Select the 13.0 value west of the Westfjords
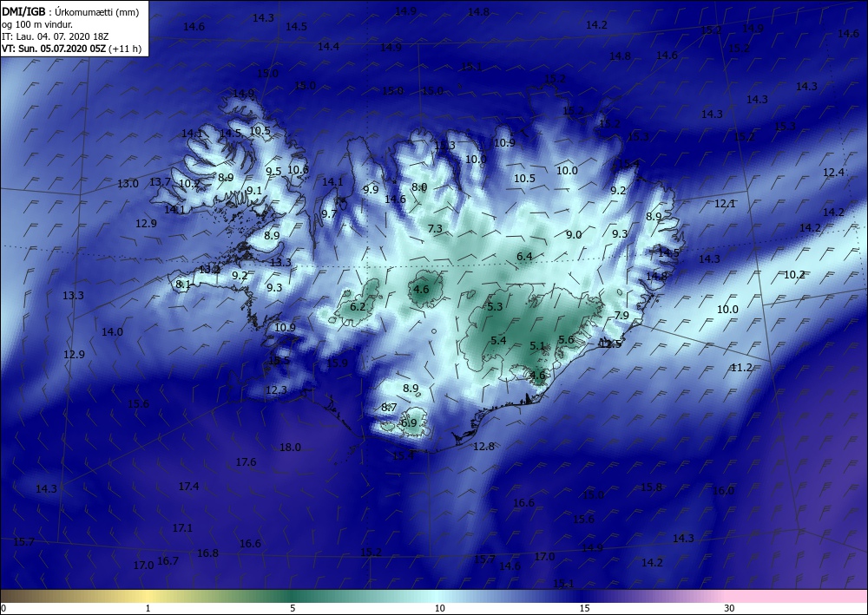Screen dimensions: 868x615 (x=128, y=184)
